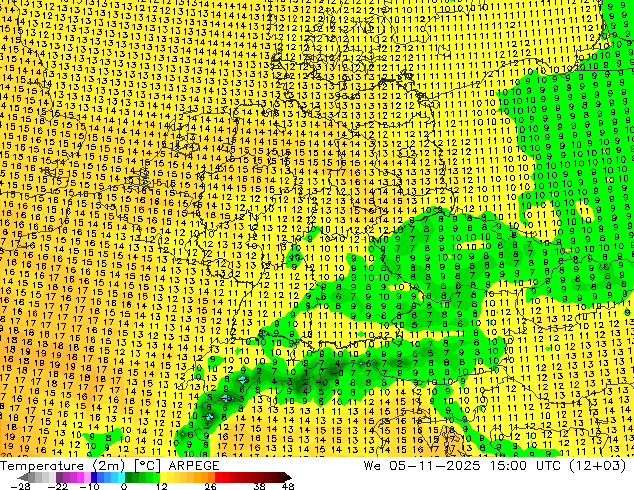Click the cyan swatch just before the 0 mark
Image resolution: width=634 pixels, height=490 pixels.
click(x=121, y=477)
